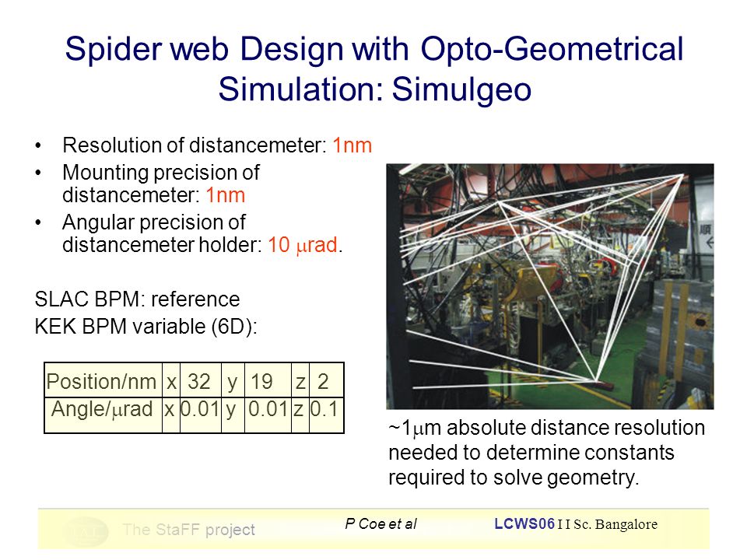
Task: Click the photo of the beamline with white lines
Action: click(550, 286)
